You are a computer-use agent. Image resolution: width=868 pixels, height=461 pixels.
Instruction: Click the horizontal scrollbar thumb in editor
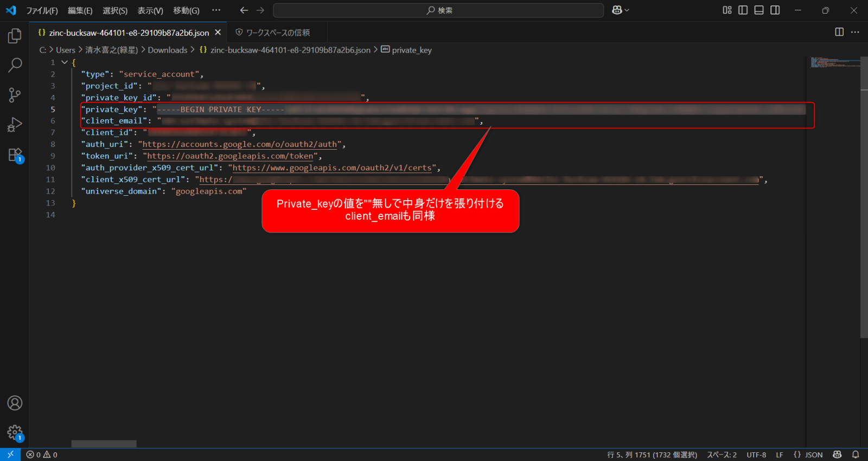(x=104, y=444)
